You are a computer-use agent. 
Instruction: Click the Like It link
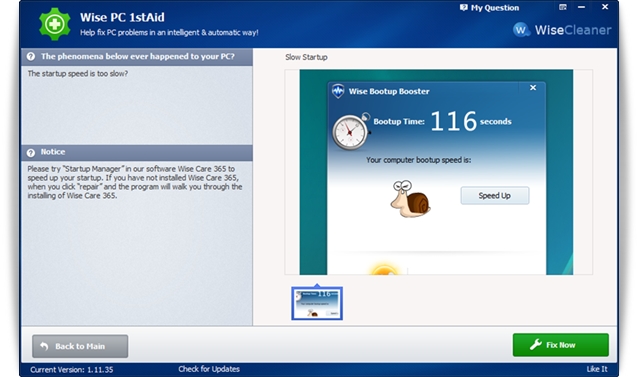point(597,369)
